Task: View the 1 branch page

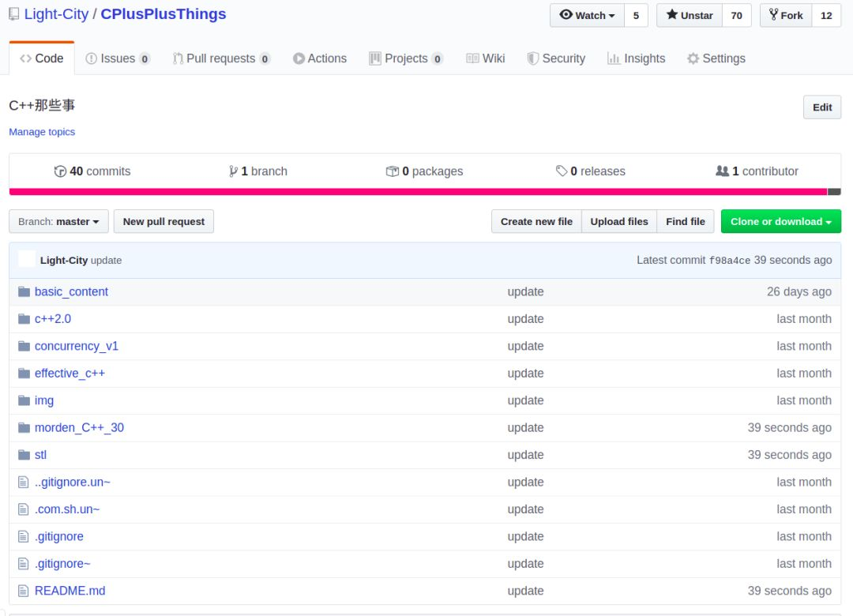Action: coord(257,171)
